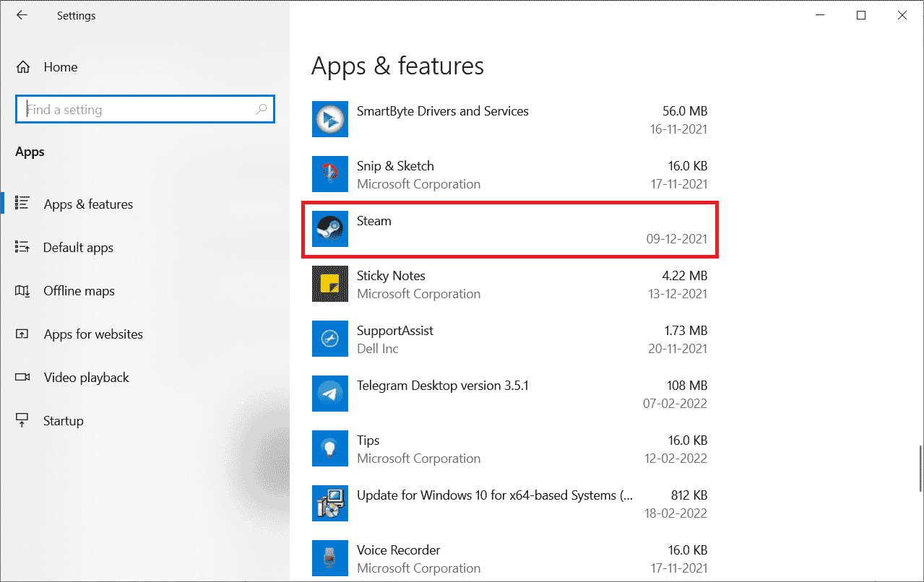Click the 1.73 MB size value
924x582 pixels.
point(684,331)
